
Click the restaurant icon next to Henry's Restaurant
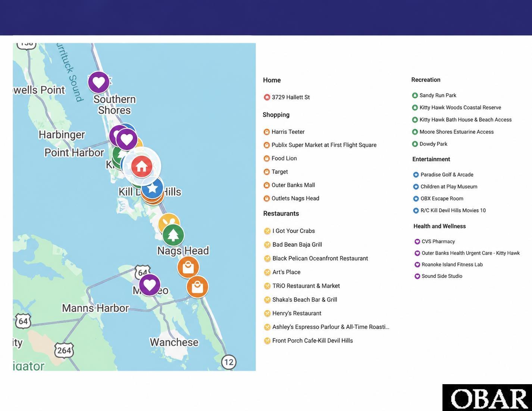coord(267,313)
